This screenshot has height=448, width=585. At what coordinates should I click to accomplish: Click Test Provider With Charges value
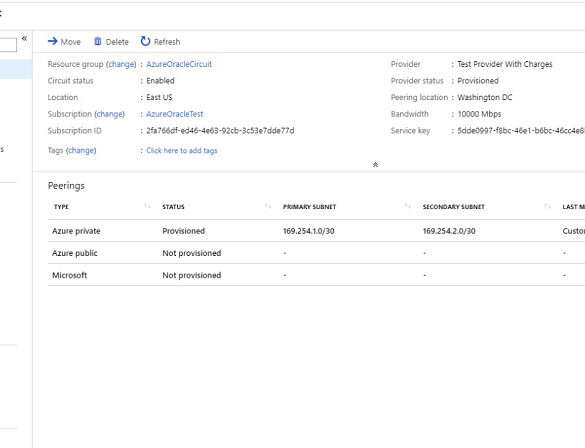tap(505, 64)
